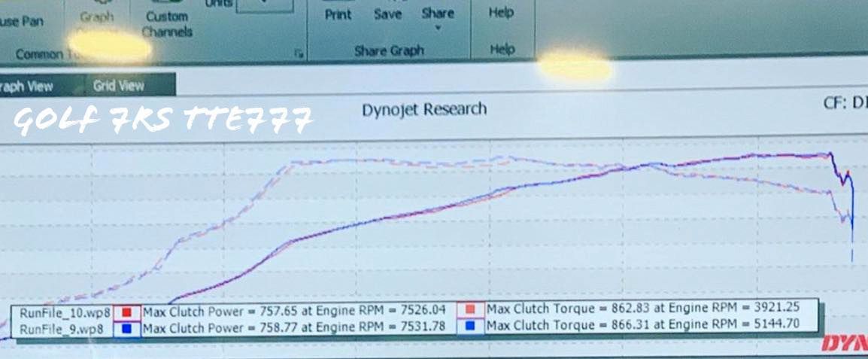Click the Dynojet Research graph title
Image resolution: width=868 pixels, height=359 pixels.
click(424, 110)
